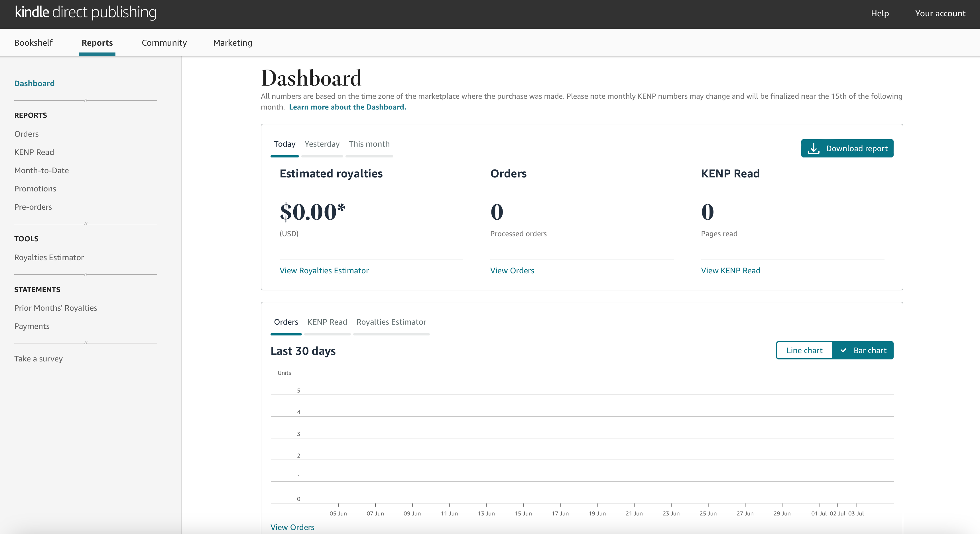Open Promotions report in the sidebar
Screen dimensions: 980x534
click(x=35, y=189)
